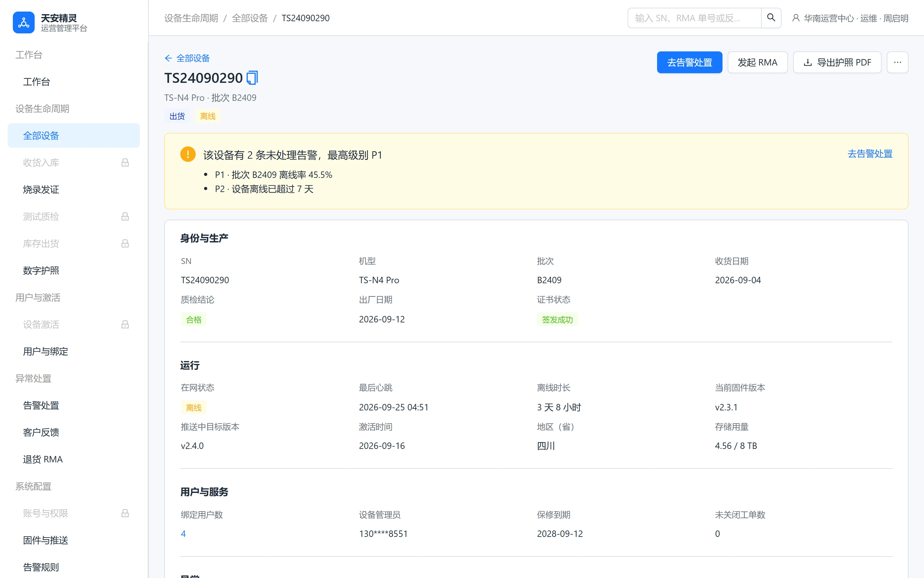Open 固件与推送 menu item
Image resolution: width=924 pixels, height=578 pixels.
[74, 540]
